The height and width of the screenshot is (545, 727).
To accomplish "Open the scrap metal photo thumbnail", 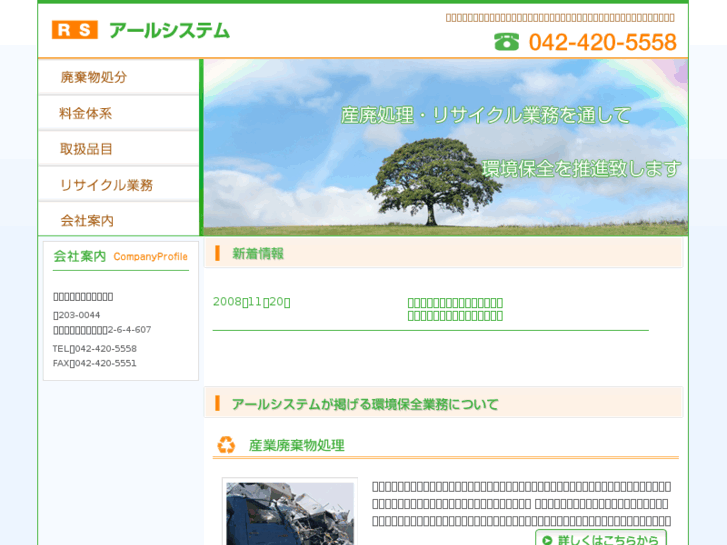I will (290, 513).
